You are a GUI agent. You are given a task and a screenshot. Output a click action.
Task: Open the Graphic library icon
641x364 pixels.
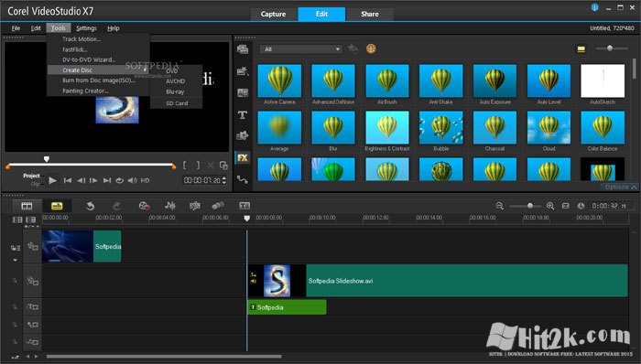coord(243,136)
